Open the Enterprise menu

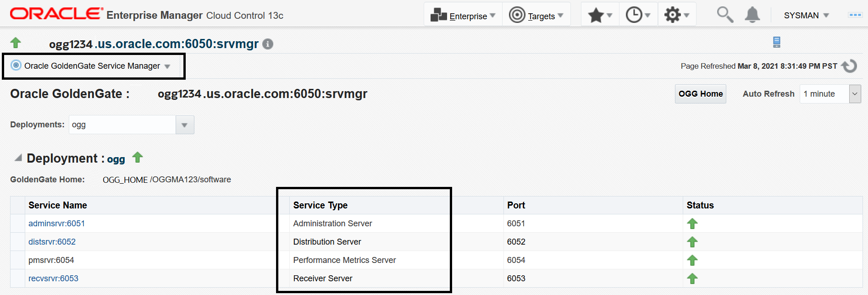coord(463,16)
